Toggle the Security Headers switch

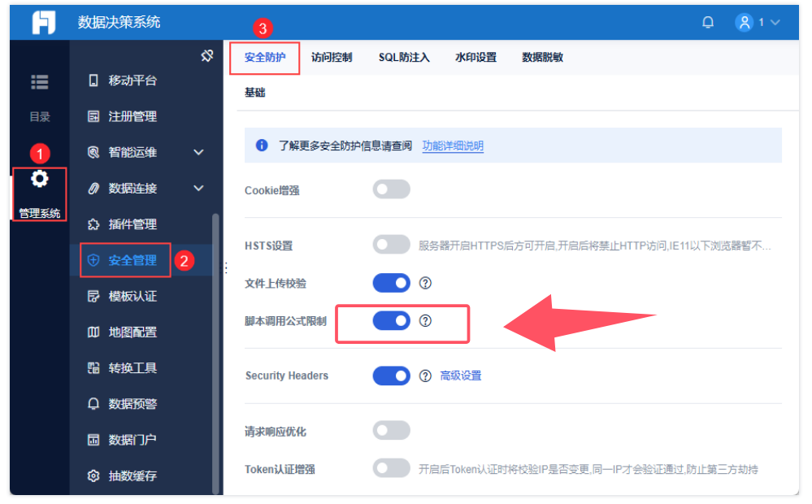click(x=391, y=376)
